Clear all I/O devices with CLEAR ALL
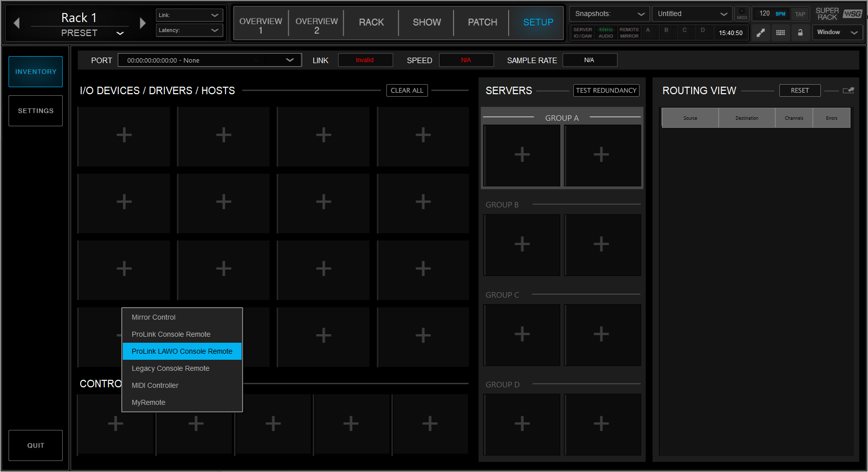Screen dimensions: 868x472 (407, 90)
